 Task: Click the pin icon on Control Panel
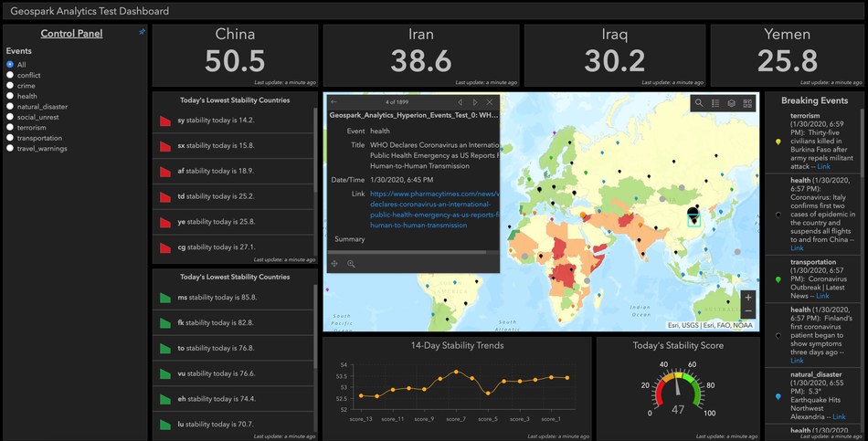(142, 32)
